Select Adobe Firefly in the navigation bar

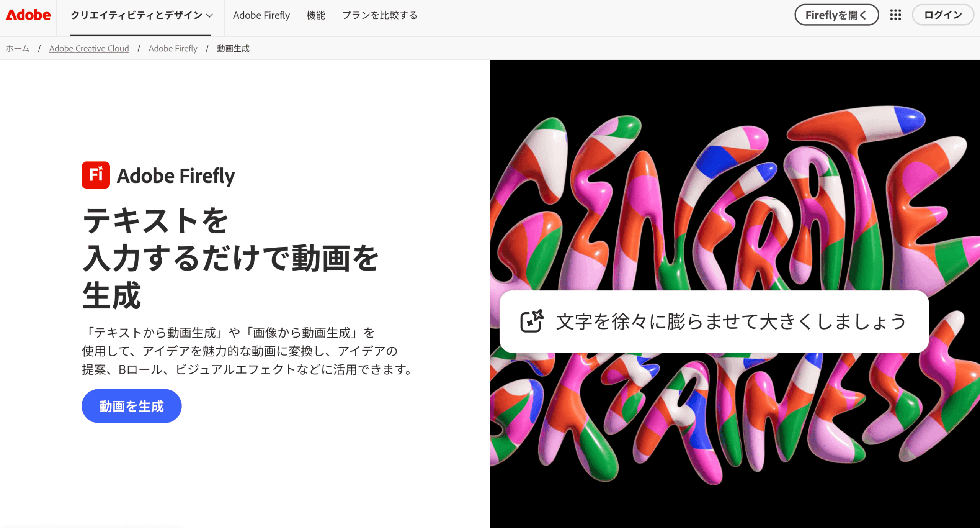[261, 15]
